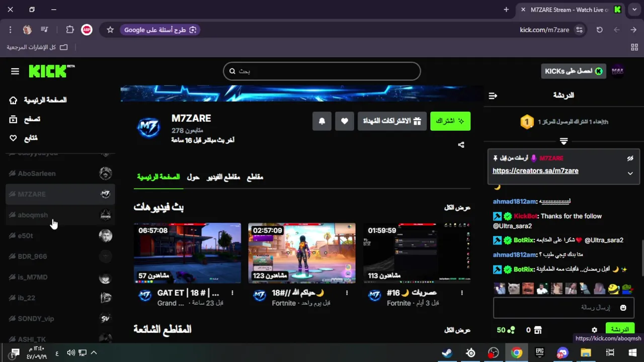Focus the بحث search field
644x362 pixels.
coord(322,71)
